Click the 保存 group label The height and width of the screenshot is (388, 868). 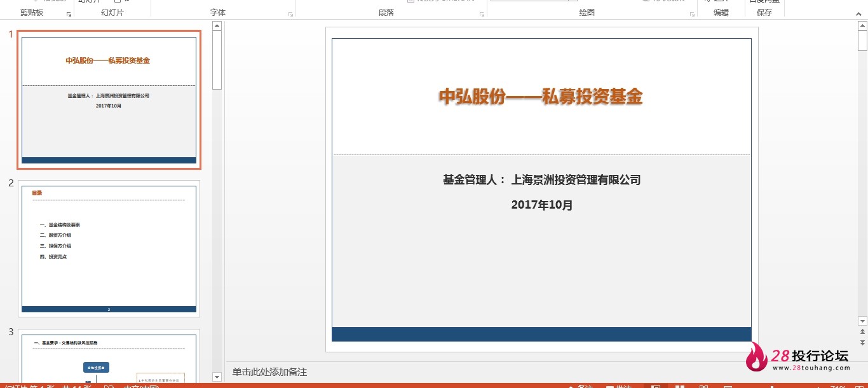click(764, 13)
